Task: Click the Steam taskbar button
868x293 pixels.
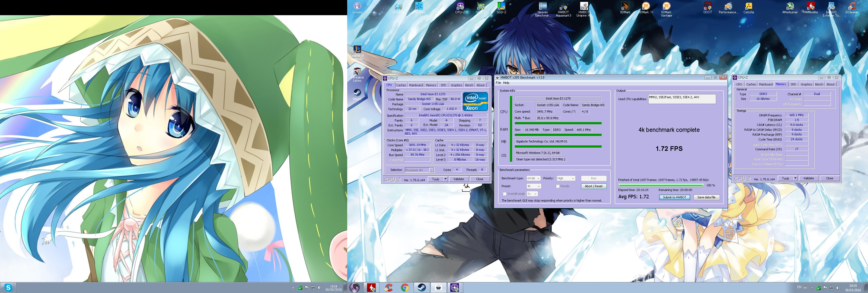Action: click(422, 288)
